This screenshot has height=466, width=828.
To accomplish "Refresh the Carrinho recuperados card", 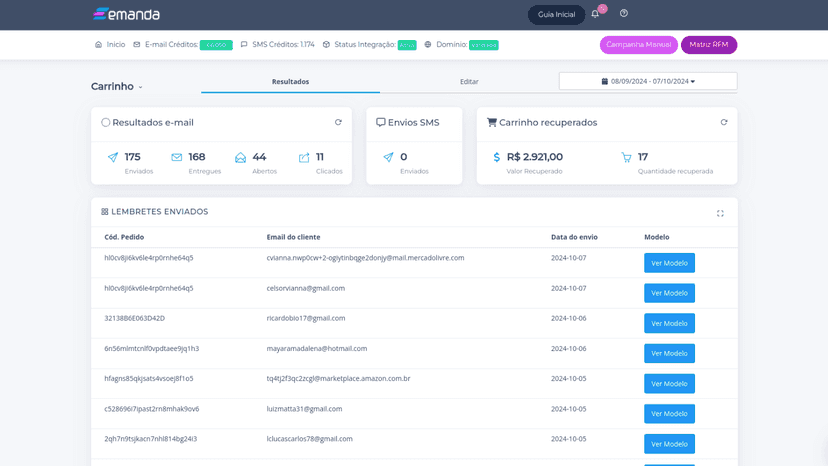I will [723, 122].
